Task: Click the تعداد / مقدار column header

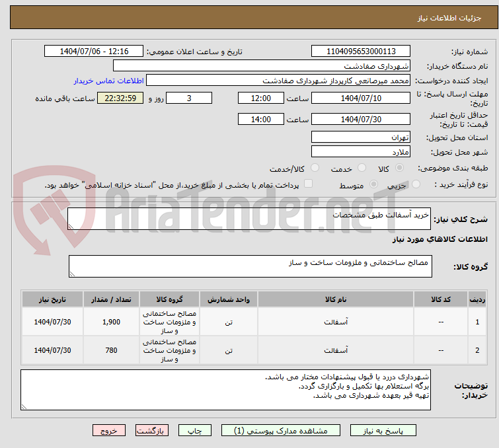Action: [x=112, y=299]
